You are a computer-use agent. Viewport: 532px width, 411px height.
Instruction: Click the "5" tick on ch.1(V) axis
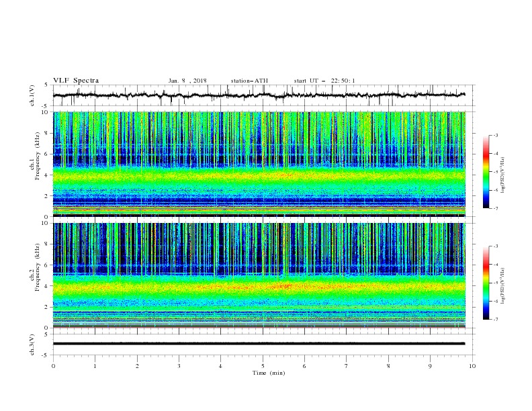[47, 85]
